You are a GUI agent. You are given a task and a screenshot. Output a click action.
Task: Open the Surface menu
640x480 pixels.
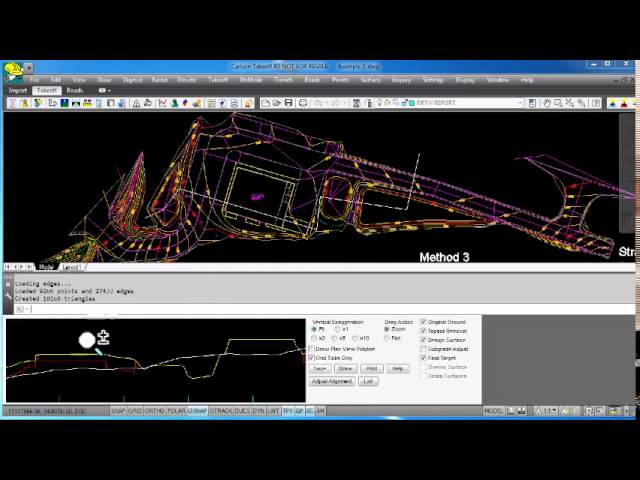370,80
